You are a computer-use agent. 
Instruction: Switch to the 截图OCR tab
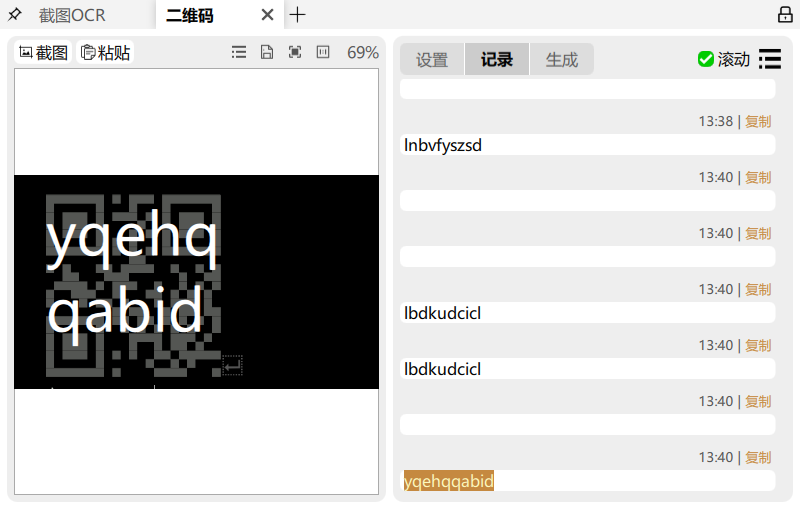72,15
